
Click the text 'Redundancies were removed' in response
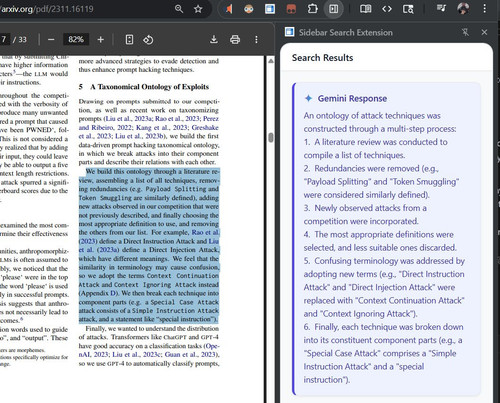pos(367,168)
